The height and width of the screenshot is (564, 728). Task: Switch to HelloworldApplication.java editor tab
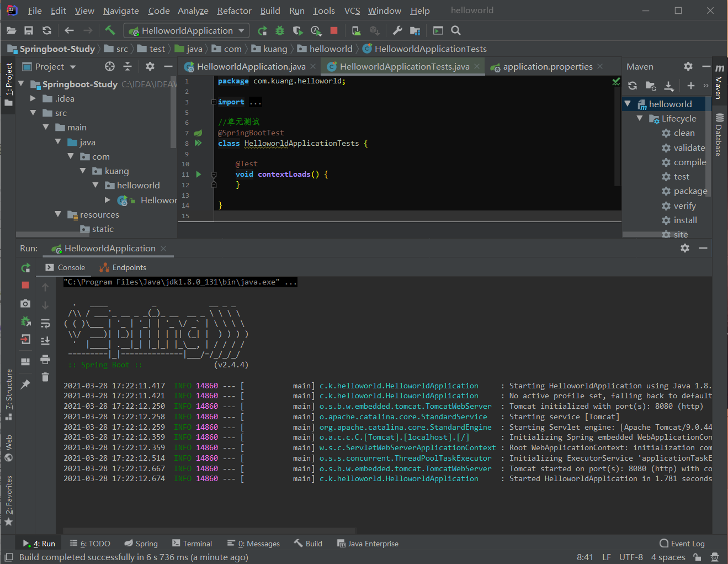point(251,66)
